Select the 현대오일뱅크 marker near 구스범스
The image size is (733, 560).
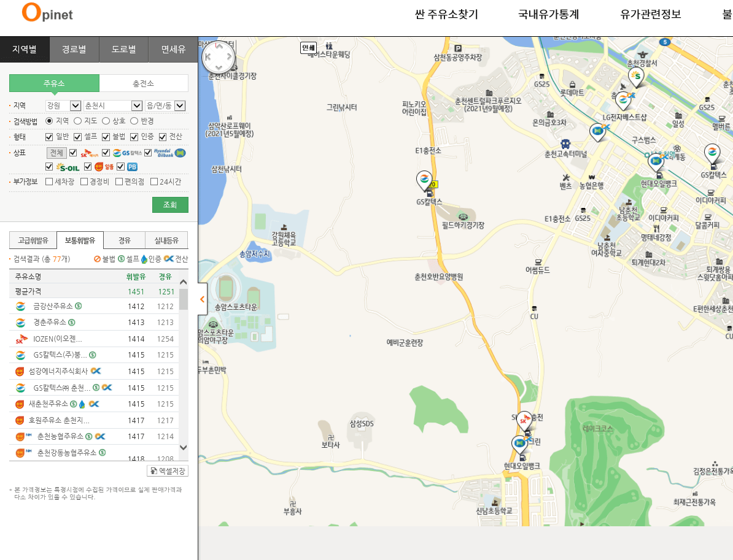(x=656, y=162)
